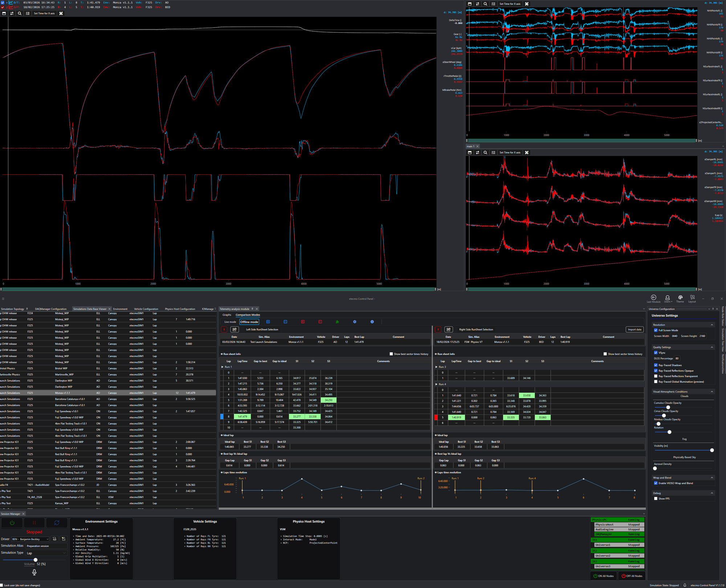The width and height of the screenshot is (726, 588).
Task: Click the blue info circle icon
Action: click(x=372, y=322)
